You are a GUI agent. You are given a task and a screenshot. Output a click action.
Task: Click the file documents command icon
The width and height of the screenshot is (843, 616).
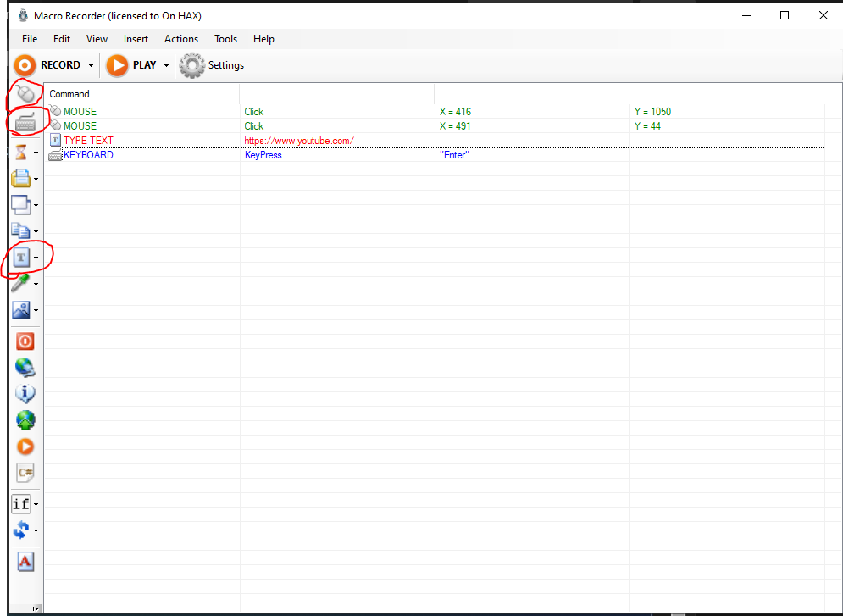pos(21,230)
